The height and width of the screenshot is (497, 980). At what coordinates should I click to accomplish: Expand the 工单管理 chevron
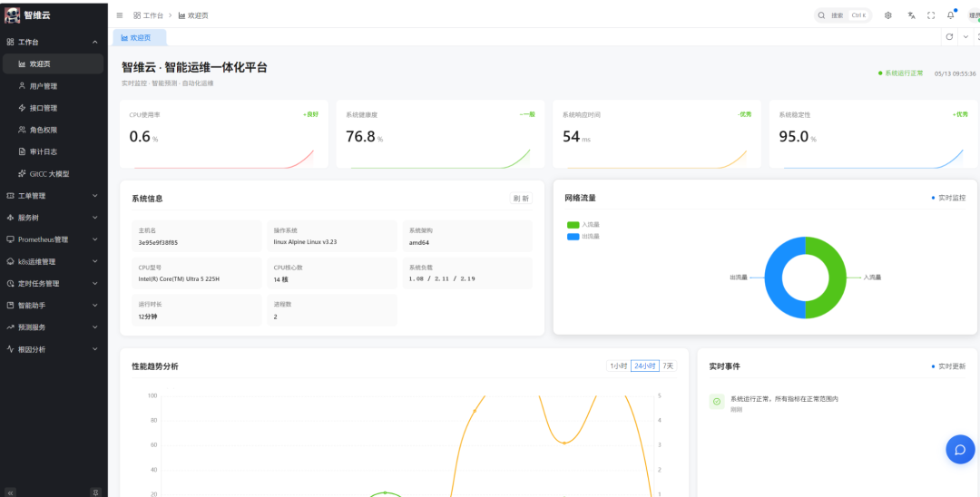click(95, 195)
